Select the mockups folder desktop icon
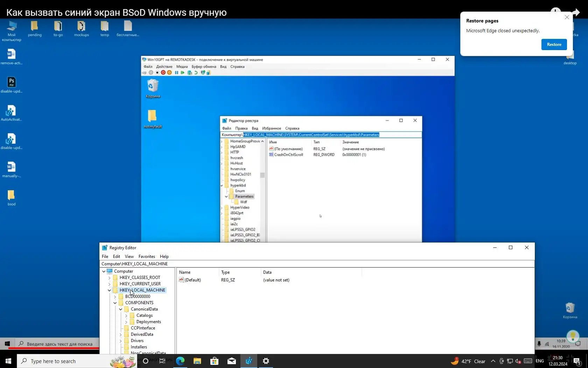 coord(81,29)
